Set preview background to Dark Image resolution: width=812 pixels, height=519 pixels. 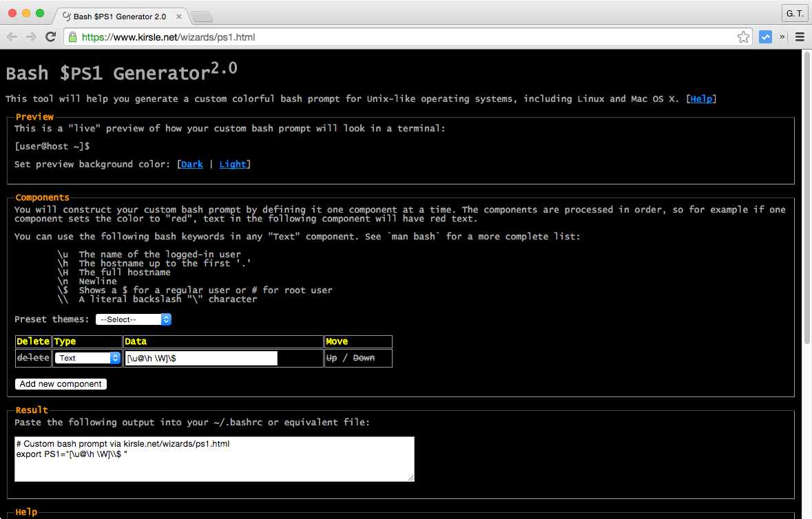pyautogui.click(x=191, y=164)
